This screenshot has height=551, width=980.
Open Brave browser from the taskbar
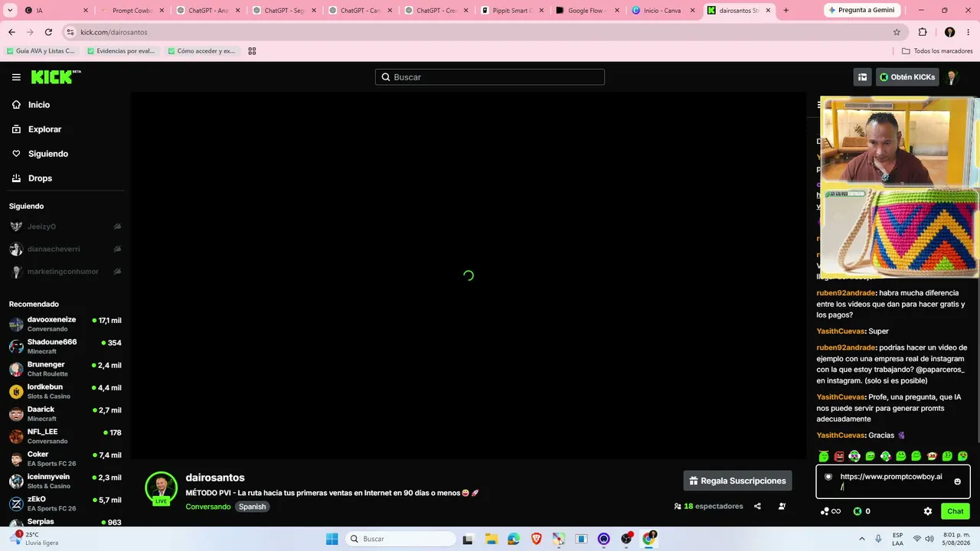click(x=536, y=539)
